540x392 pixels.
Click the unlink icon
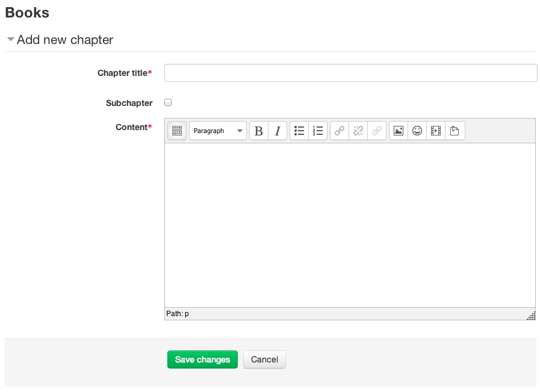pyautogui.click(x=358, y=131)
